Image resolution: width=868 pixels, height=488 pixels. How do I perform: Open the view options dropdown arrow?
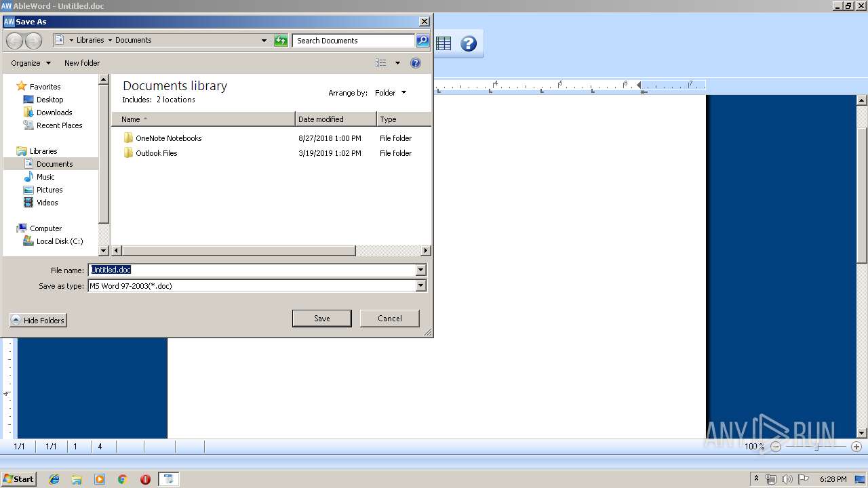[x=397, y=63]
